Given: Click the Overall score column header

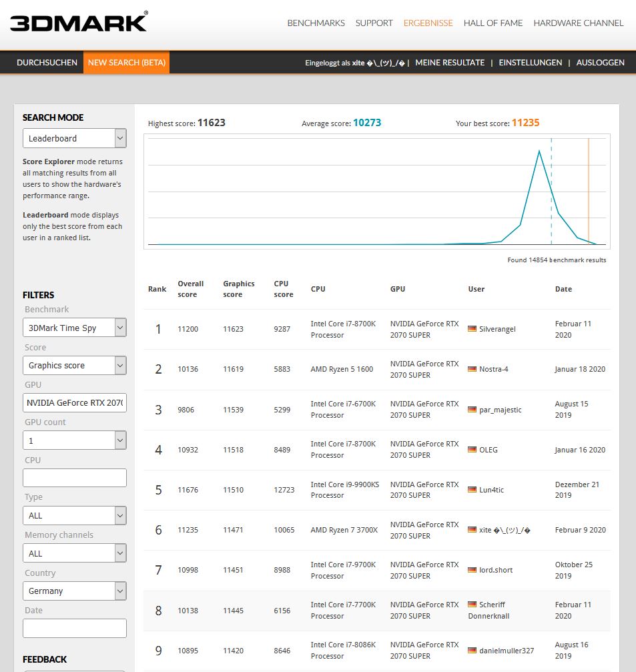Looking at the screenshot, I should click(x=190, y=289).
